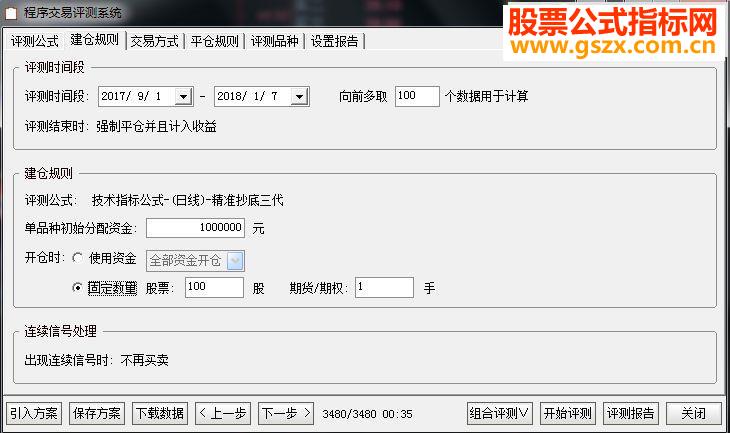The width and height of the screenshot is (730, 433).
Task: Click the 下载数据 button
Action: [160, 413]
